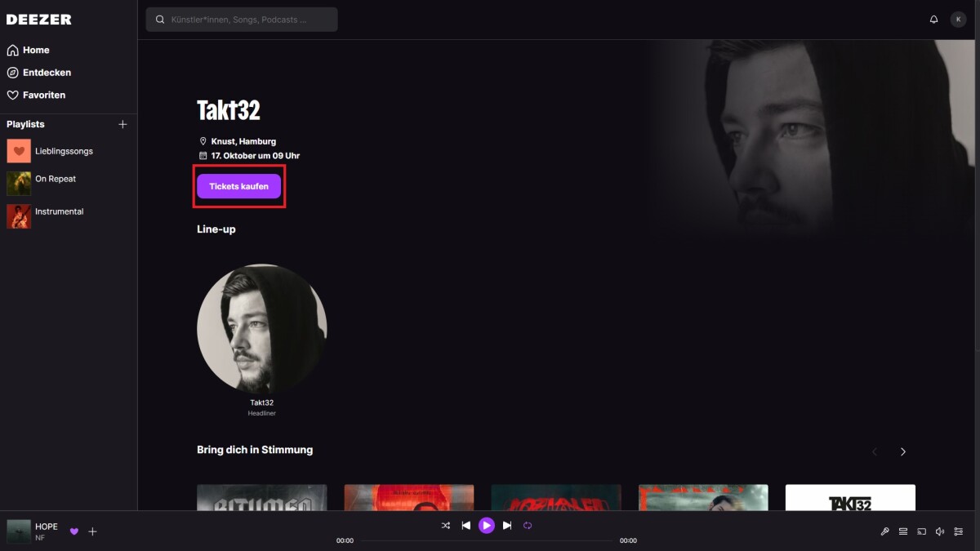980x551 pixels.
Task: Open the user profile avatar menu
Action: 958,20
